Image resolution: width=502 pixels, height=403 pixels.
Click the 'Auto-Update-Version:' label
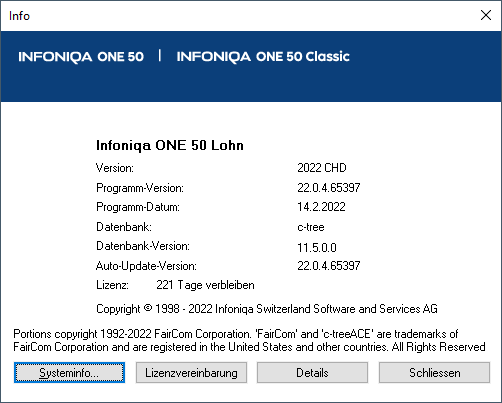click(x=146, y=266)
